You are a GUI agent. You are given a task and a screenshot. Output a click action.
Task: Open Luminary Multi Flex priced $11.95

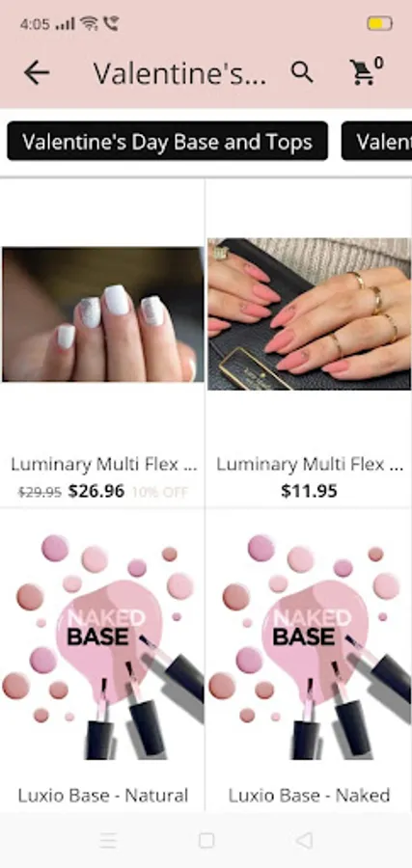(310, 465)
